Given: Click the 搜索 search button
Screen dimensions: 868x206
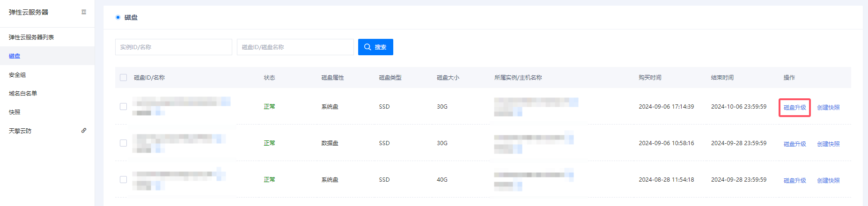Looking at the screenshot, I should click(x=375, y=47).
